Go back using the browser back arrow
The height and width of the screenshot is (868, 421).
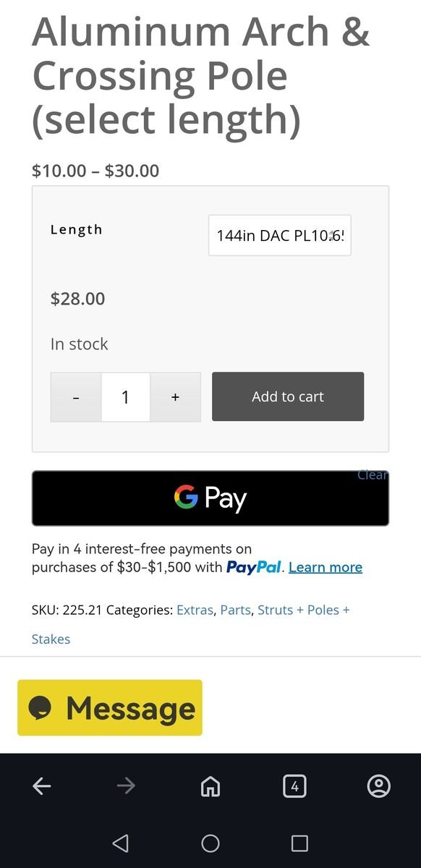click(42, 786)
